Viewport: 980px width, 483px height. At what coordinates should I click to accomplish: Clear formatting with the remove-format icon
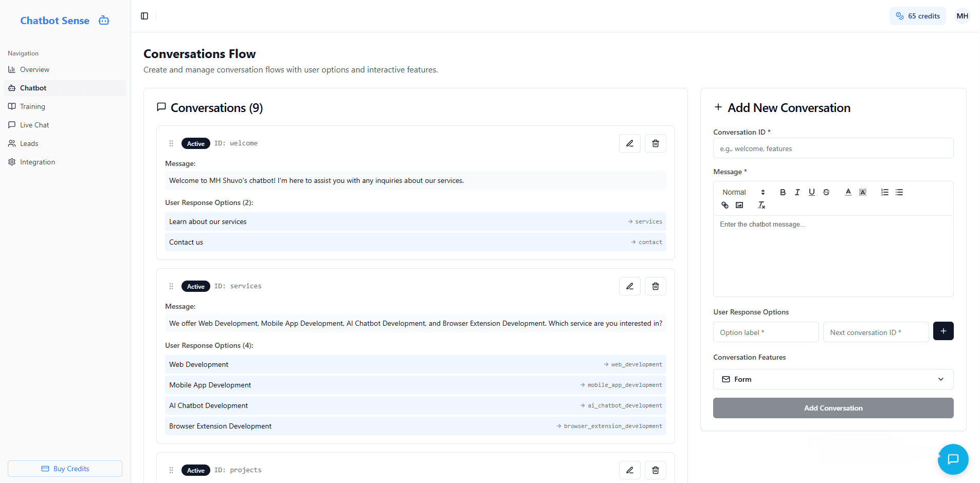[761, 205]
